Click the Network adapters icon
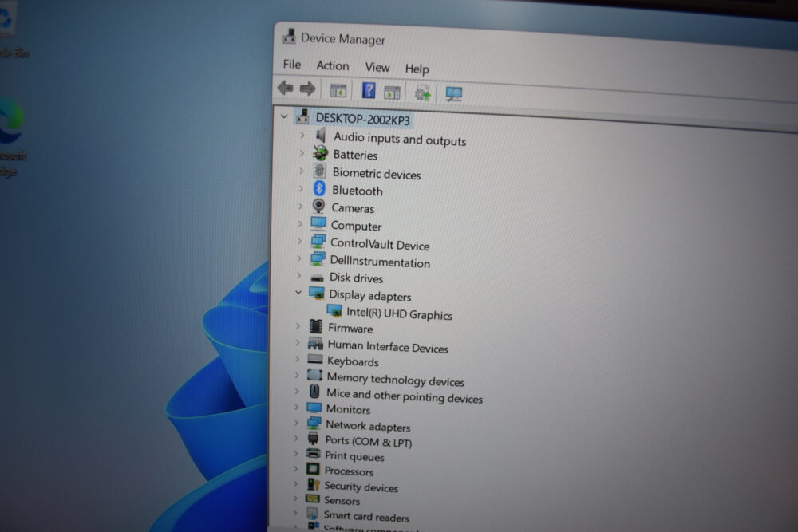This screenshot has height=532, width=798. pos(314,424)
